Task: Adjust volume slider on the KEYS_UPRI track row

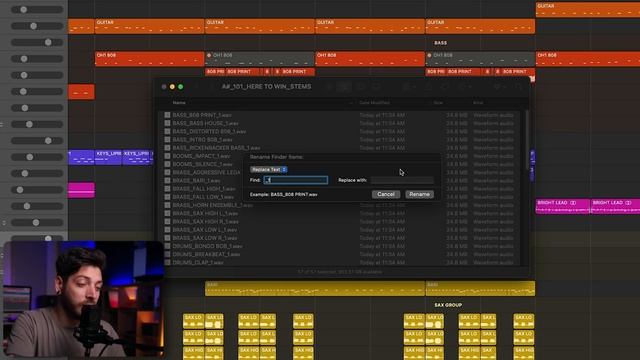Action: click(x=37, y=157)
